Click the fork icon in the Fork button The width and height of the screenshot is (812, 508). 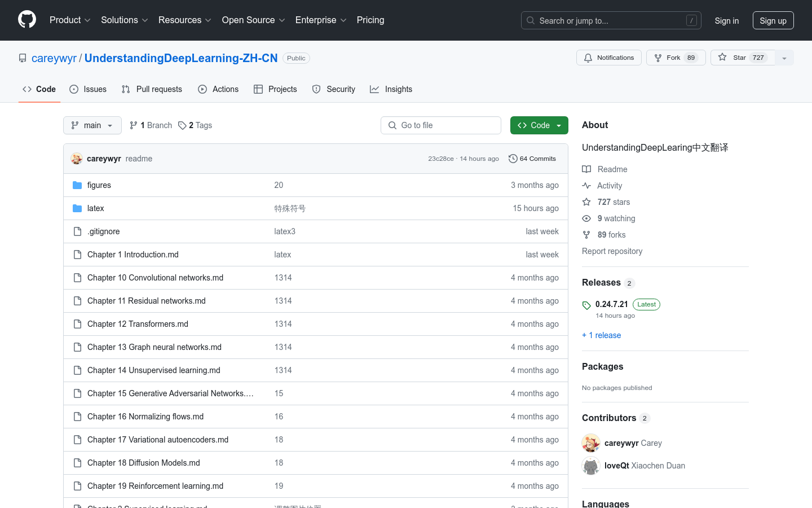(x=658, y=58)
